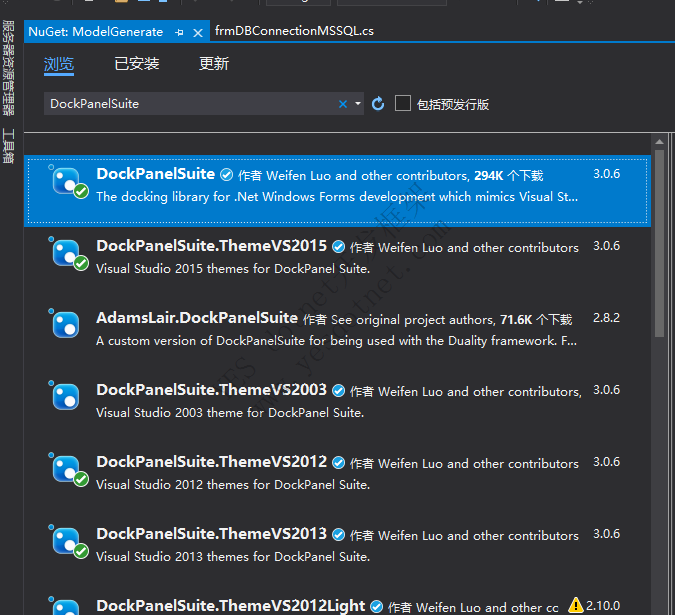Image resolution: width=675 pixels, height=615 pixels.
Task: Click verified badge of DockPanelSuite.ThemeVS2003
Action: point(339,391)
